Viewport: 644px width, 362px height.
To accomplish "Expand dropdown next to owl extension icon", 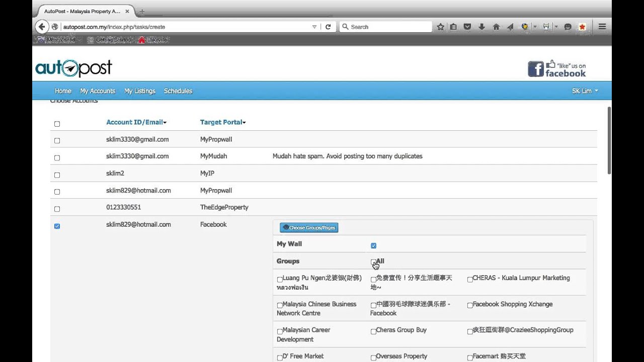I will (x=556, y=27).
